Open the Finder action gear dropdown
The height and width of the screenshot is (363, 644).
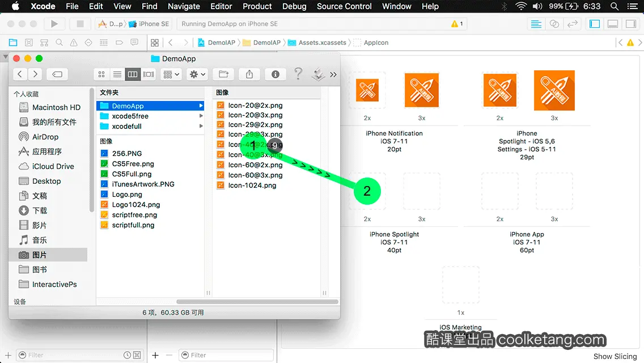pos(197,74)
